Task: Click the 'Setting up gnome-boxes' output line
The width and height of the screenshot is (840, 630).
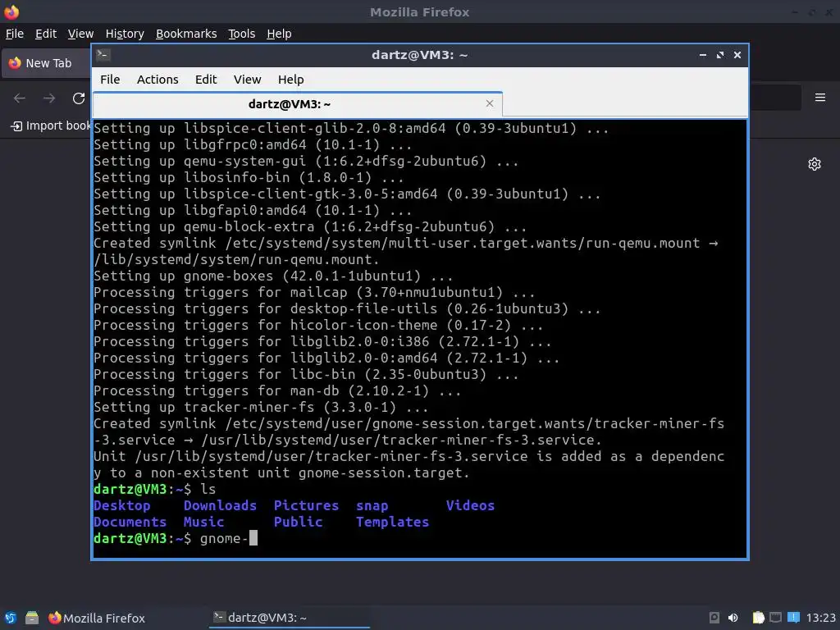Action: [273, 276]
